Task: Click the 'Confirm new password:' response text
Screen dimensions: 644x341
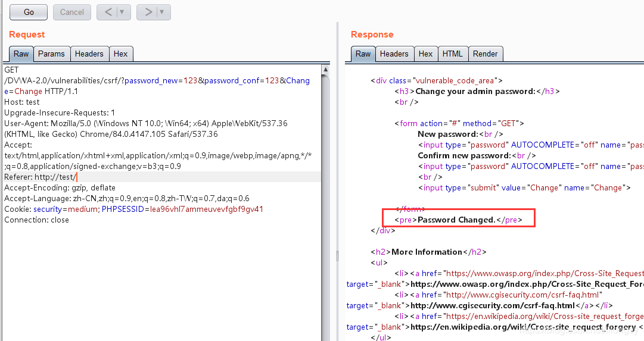Action: tap(465, 155)
